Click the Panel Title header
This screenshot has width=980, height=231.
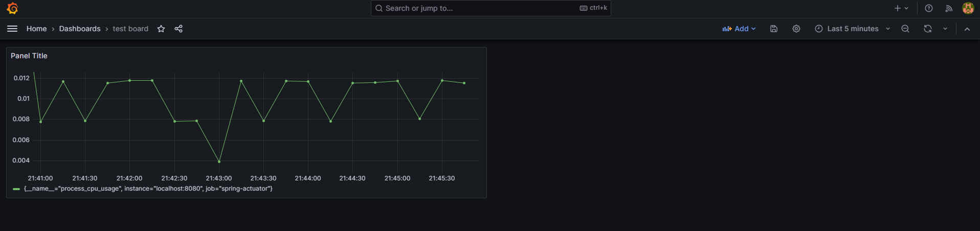pos(29,56)
